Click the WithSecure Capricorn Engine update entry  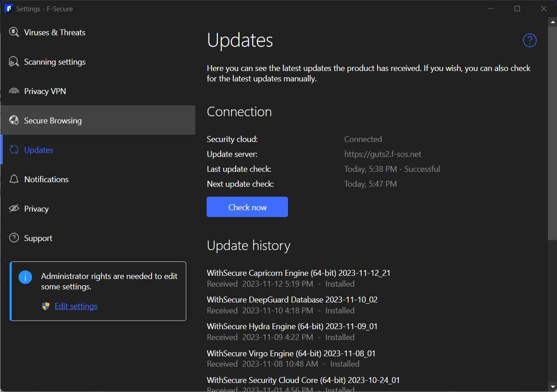[298, 273]
